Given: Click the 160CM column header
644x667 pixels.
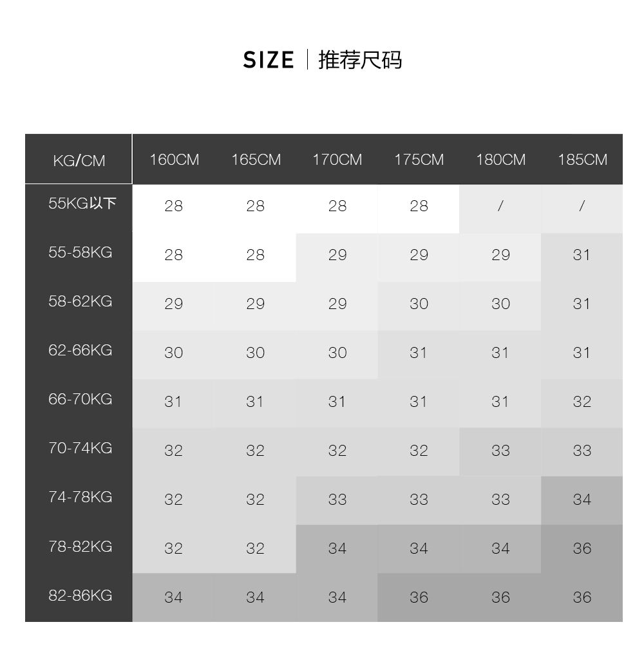Looking at the screenshot, I should (x=174, y=160).
